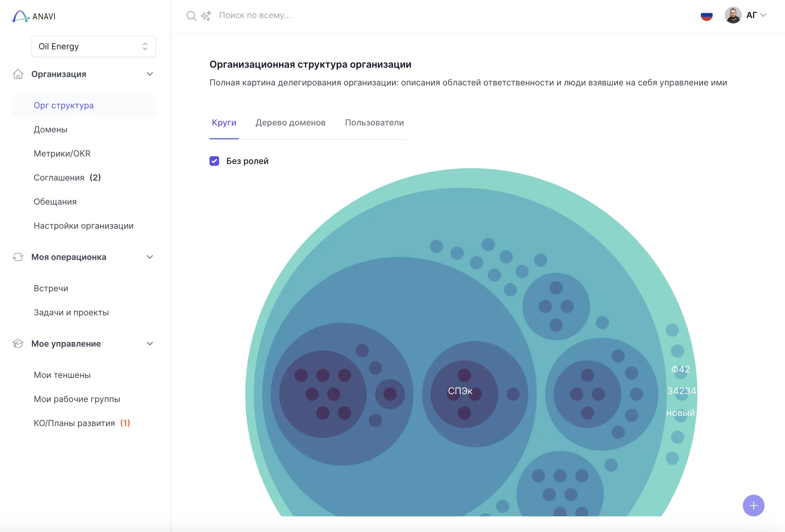
Task: Open the АГ user menu chevron
Action: [763, 15]
